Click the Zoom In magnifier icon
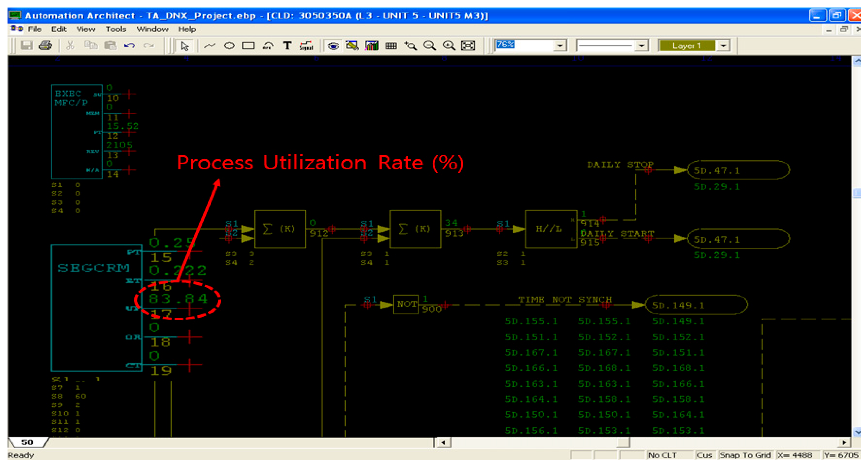 coord(449,46)
